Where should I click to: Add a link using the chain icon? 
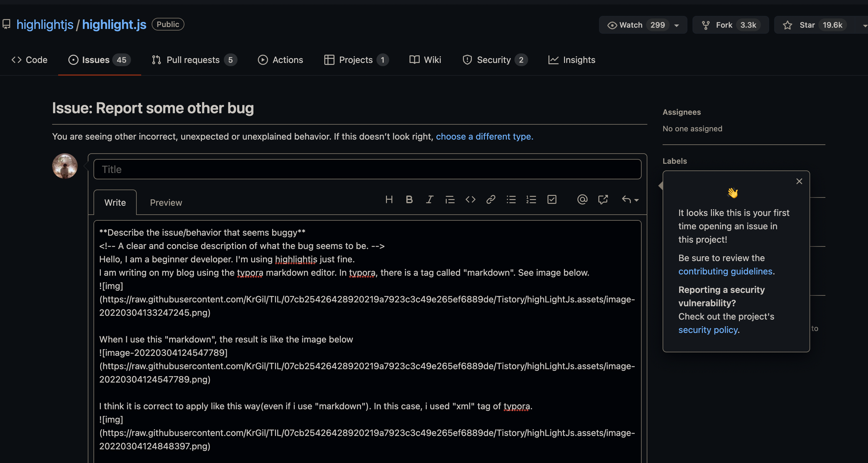(x=491, y=200)
